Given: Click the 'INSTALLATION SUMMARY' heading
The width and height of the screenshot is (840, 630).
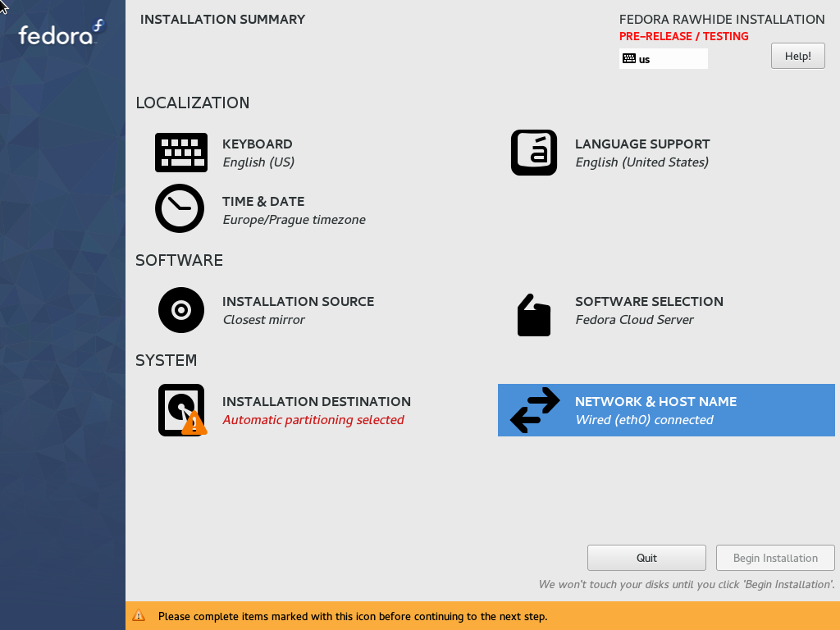Looking at the screenshot, I should [x=222, y=20].
